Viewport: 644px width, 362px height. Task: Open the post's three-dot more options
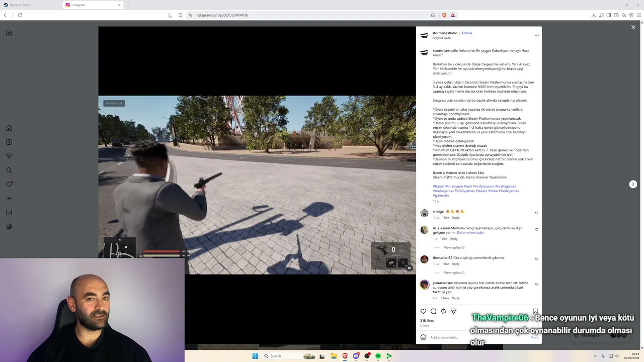536,35
